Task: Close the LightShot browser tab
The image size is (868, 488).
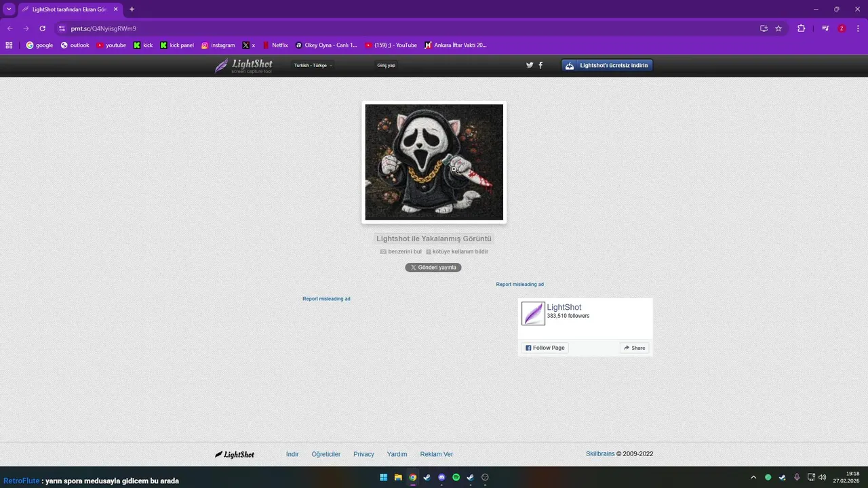Action: (x=115, y=9)
